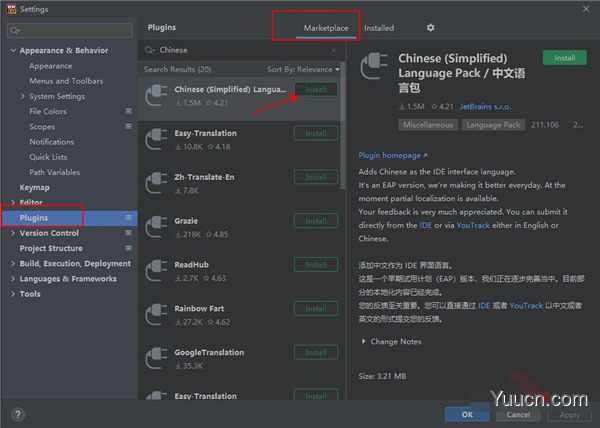Open the help question mark button
The image size is (600, 428).
[x=18, y=414]
